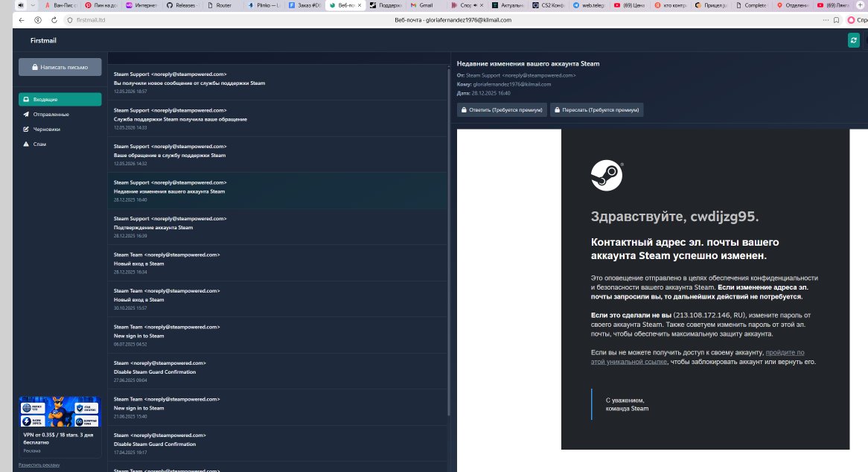Mute the audio-playing Спор tab
This screenshot has height=472, width=868.
click(475, 5)
